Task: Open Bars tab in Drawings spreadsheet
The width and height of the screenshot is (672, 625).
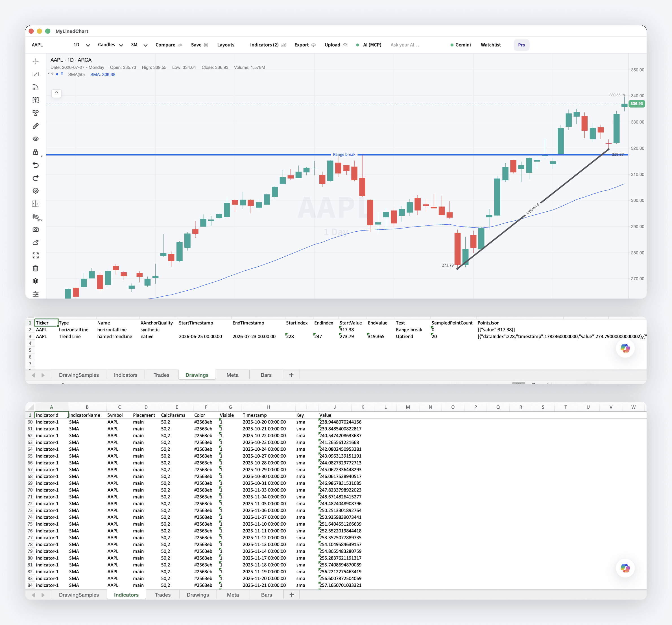Action: [x=266, y=375]
